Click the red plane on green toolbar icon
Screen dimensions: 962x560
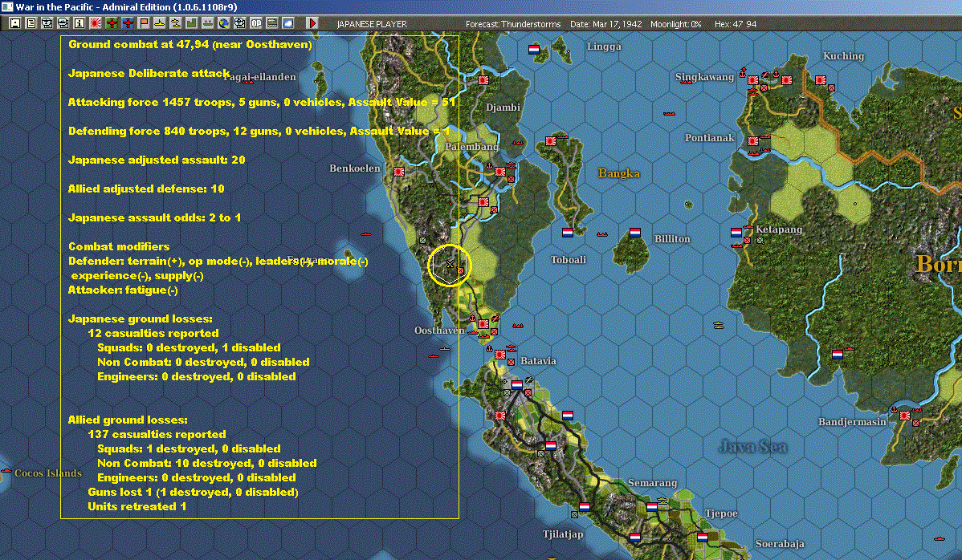coord(111,23)
